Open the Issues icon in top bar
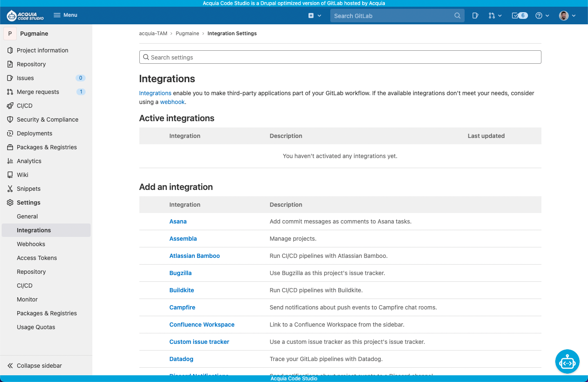This screenshot has height=382, width=588. pos(475,16)
